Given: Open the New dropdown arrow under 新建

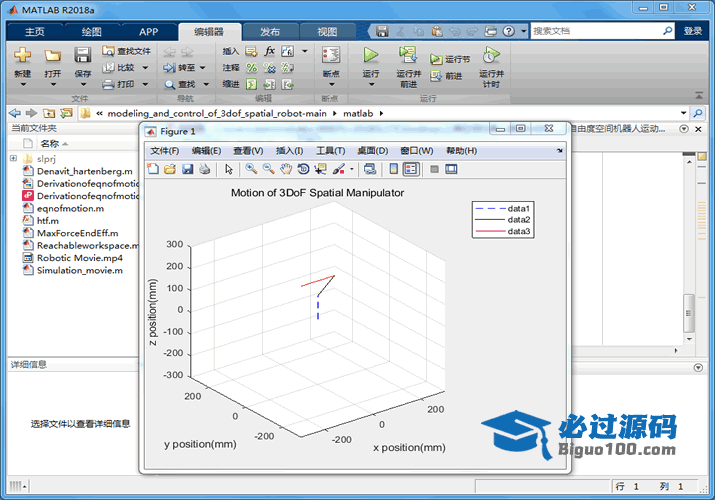Looking at the screenshot, I should (x=23, y=85).
